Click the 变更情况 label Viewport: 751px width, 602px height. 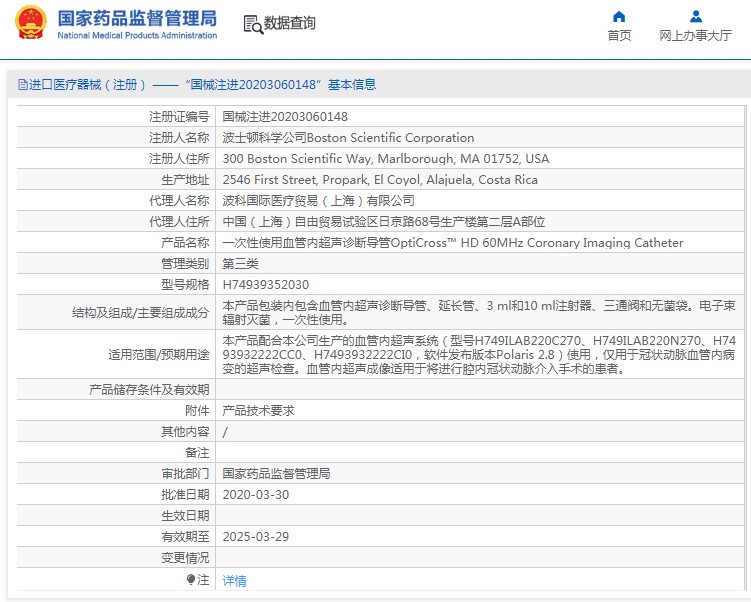click(x=185, y=558)
